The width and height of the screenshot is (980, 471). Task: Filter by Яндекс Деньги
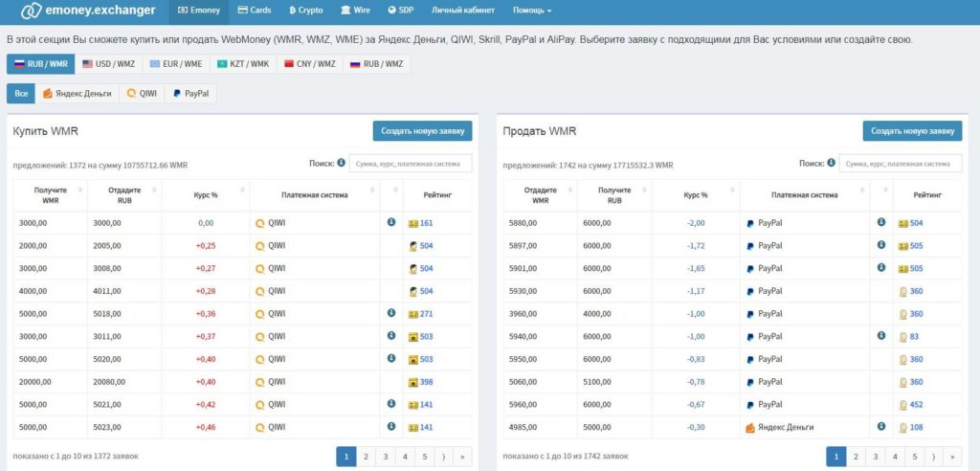(x=77, y=94)
